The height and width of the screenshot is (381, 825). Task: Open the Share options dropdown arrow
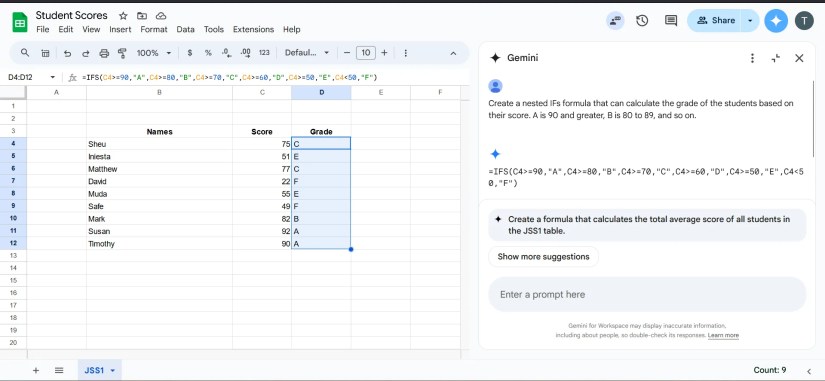pos(750,21)
